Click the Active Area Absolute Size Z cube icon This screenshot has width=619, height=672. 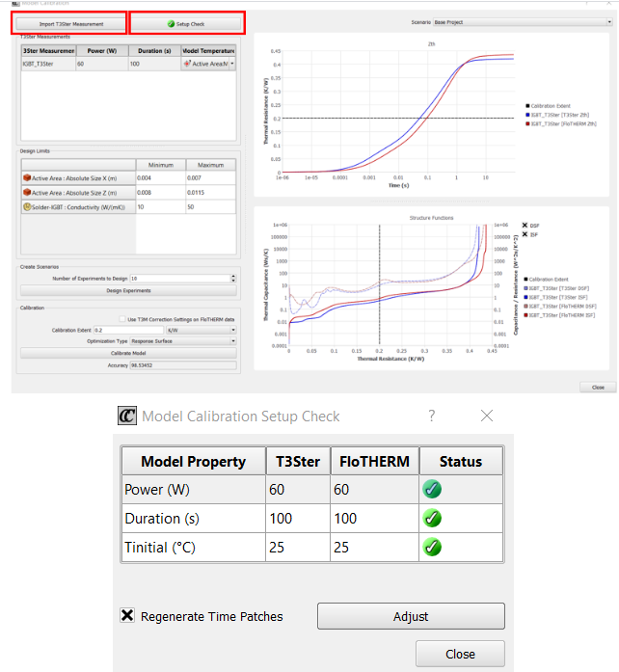(27, 193)
